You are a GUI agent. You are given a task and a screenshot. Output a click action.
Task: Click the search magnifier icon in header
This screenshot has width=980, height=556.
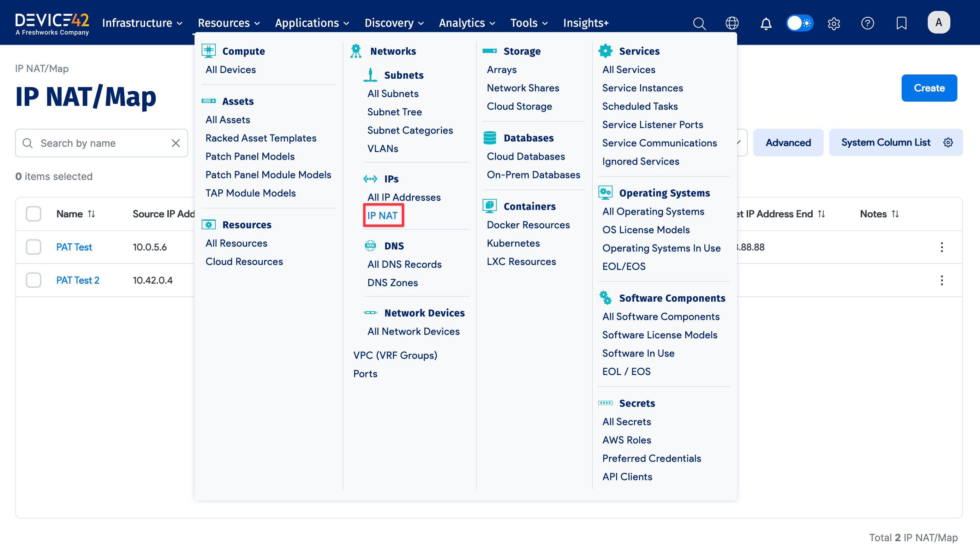point(699,23)
